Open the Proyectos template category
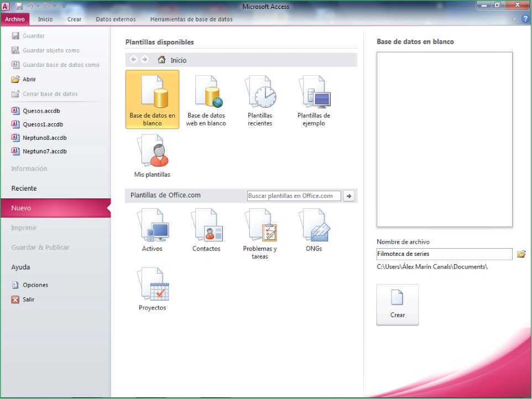 [152, 289]
